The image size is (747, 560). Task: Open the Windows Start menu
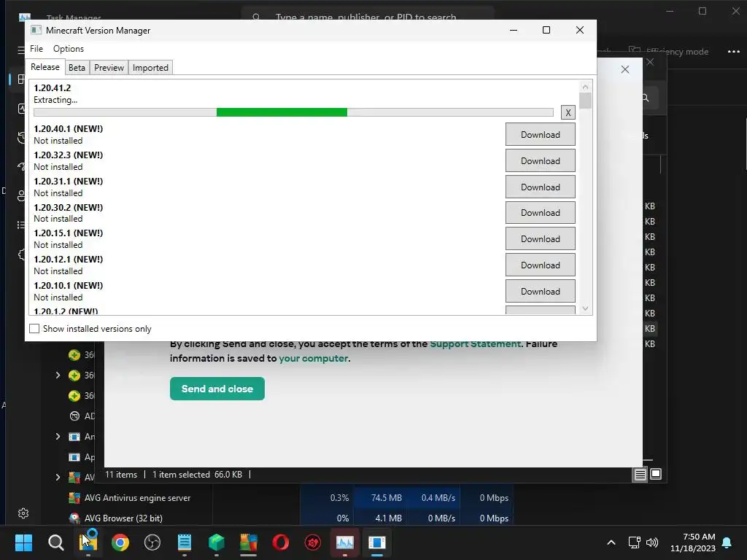[23, 542]
